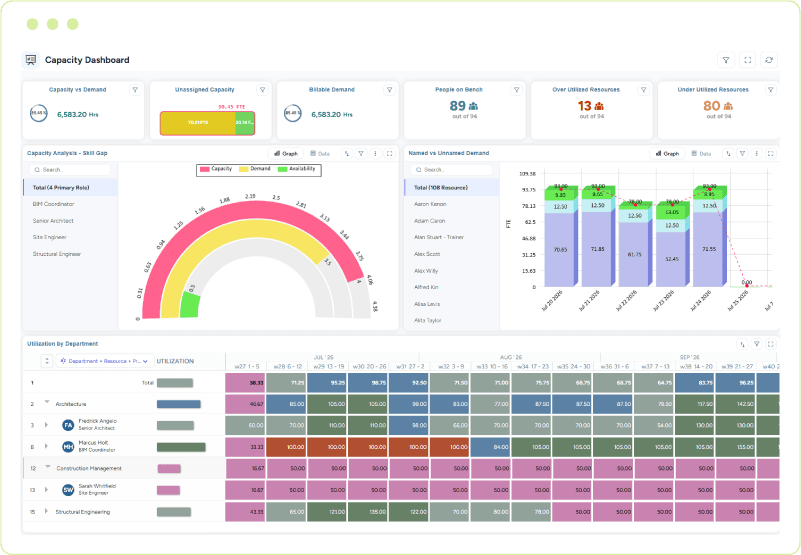Click the SW avatar of Sarah Whitfield
This screenshot has width=801, height=555.
coord(68,490)
